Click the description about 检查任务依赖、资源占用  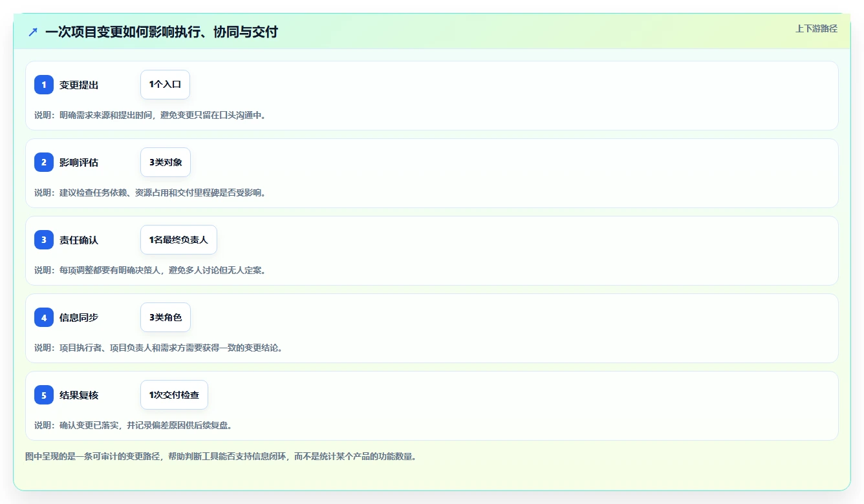pyautogui.click(x=150, y=193)
